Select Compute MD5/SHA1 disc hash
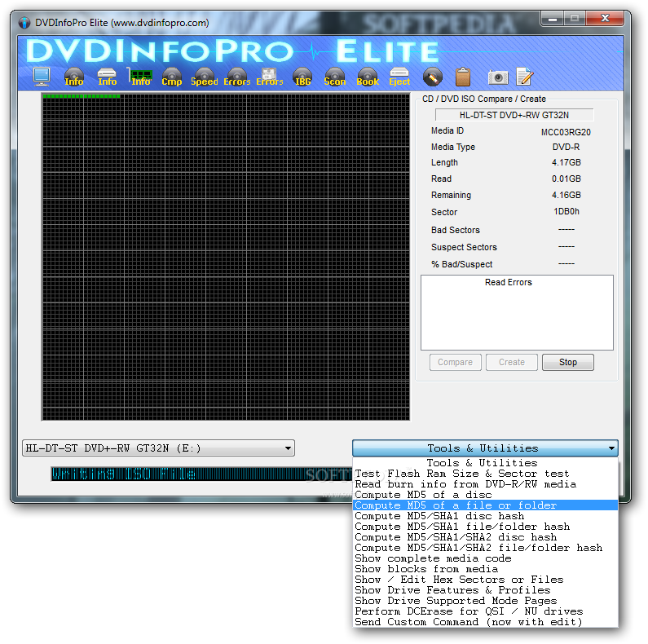The width and height of the screenshot is (648, 644). tap(485, 516)
